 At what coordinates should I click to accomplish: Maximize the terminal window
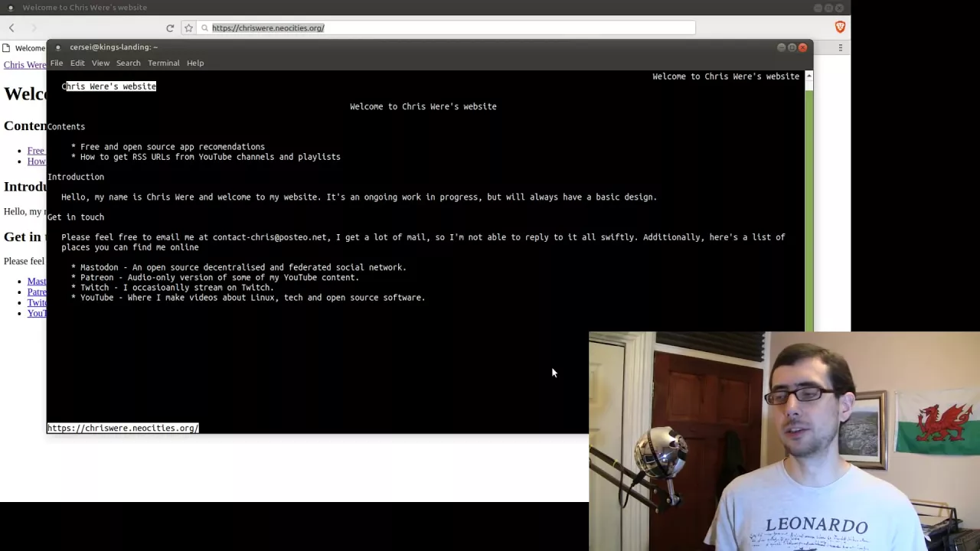pyautogui.click(x=792, y=47)
